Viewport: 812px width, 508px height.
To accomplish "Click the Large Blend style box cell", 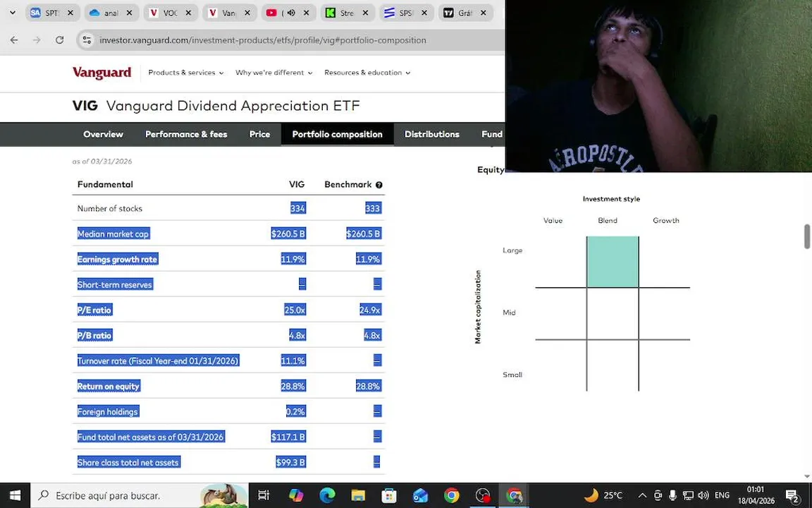I will (613, 262).
